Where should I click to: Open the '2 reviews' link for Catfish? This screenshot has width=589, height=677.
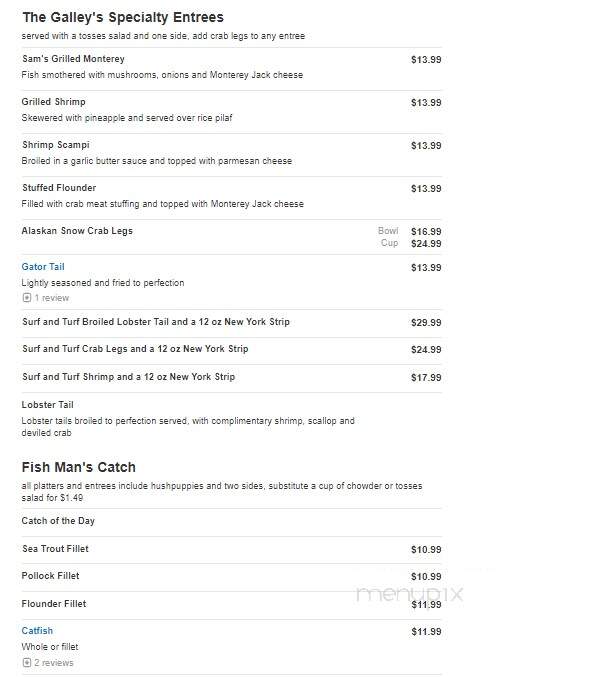click(x=54, y=663)
